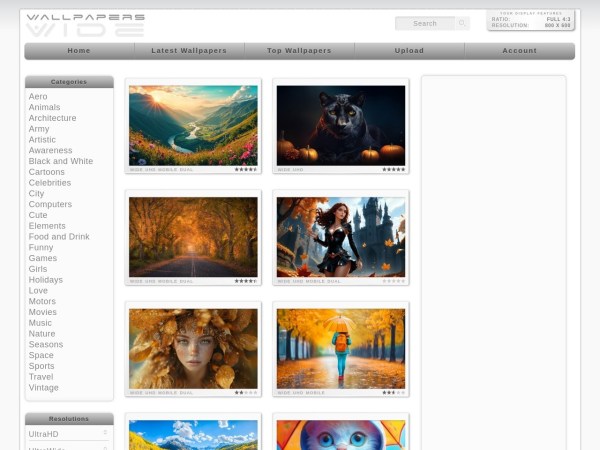600x450 pixels.
Task: Open the Top Wallpapers menu
Action: coord(299,51)
